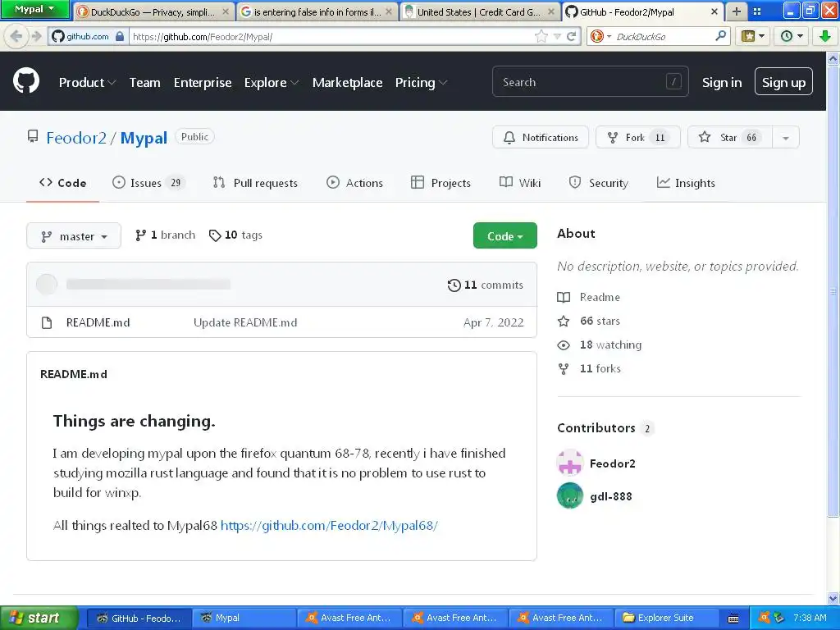Open the Mypal application menu button
The height and width of the screenshot is (630, 840).
(x=34, y=9)
